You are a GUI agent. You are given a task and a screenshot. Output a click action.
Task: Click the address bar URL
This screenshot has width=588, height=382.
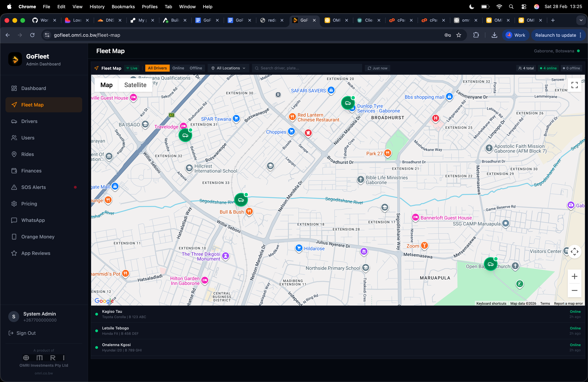(x=87, y=35)
